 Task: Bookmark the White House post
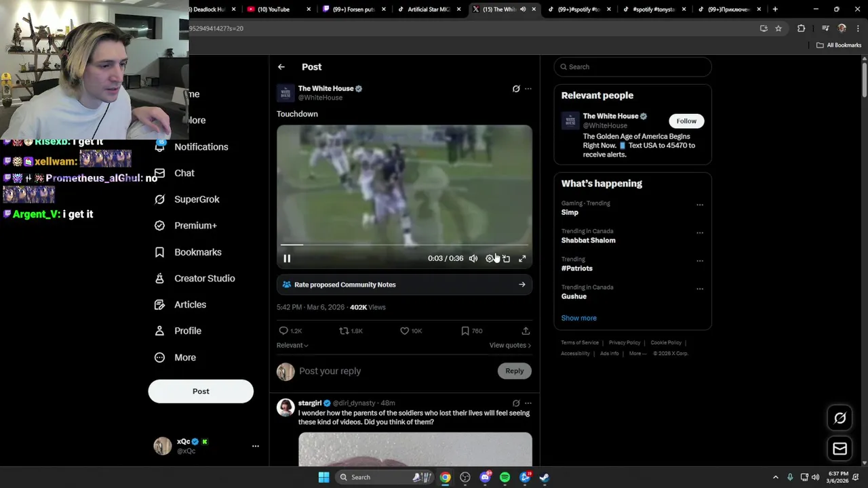click(465, 331)
